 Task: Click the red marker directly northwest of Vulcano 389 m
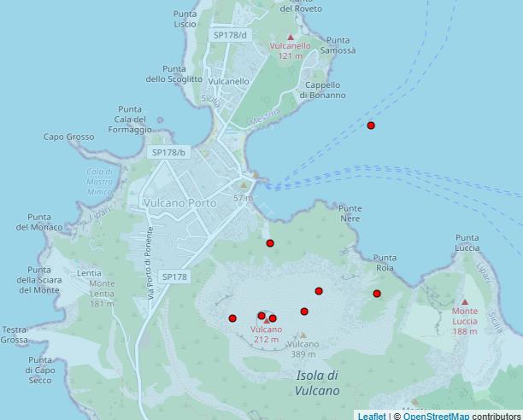pyautogui.click(x=304, y=312)
